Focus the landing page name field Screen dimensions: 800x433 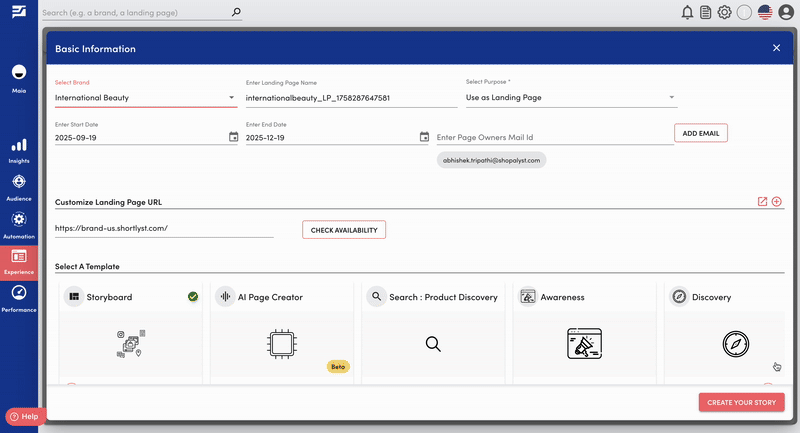(x=351, y=98)
